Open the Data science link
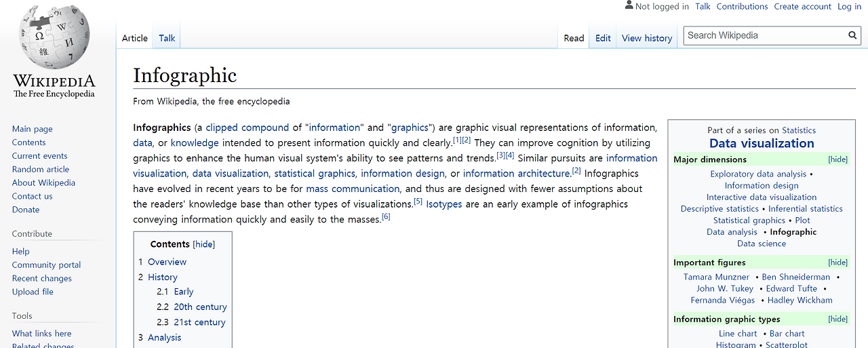The width and height of the screenshot is (868, 348). [762, 244]
